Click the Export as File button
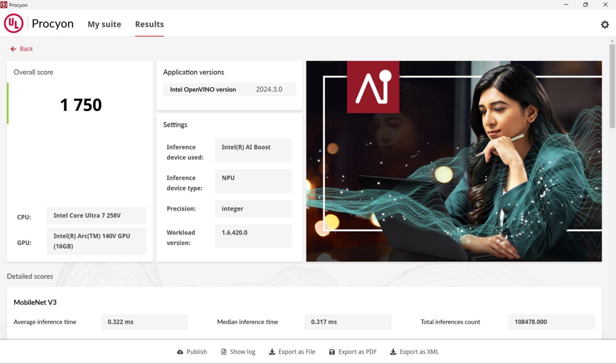The width and height of the screenshot is (616, 364). pyautogui.click(x=292, y=352)
